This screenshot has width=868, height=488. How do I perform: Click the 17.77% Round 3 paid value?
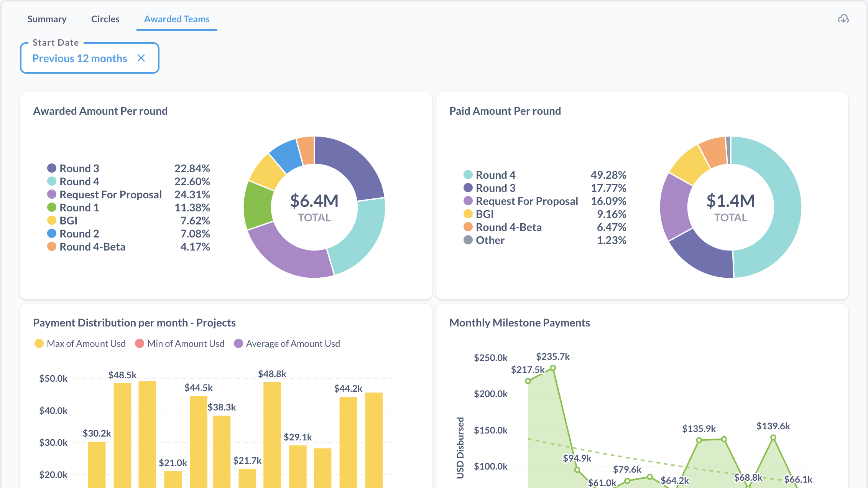608,188
